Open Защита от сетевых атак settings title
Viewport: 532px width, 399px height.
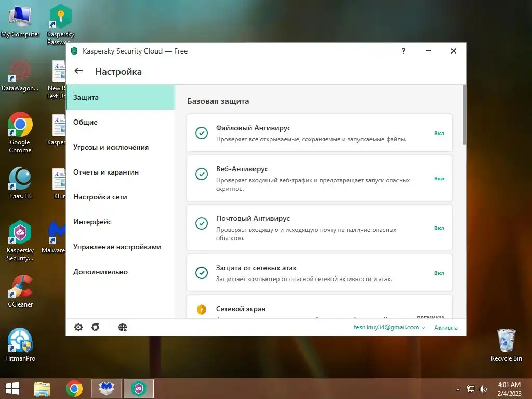(x=256, y=268)
